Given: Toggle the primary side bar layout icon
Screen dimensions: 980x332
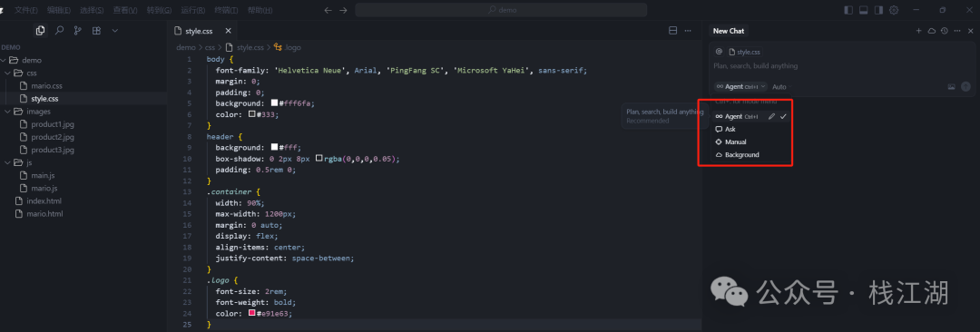Looking at the screenshot, I should [x=848, y=10].
